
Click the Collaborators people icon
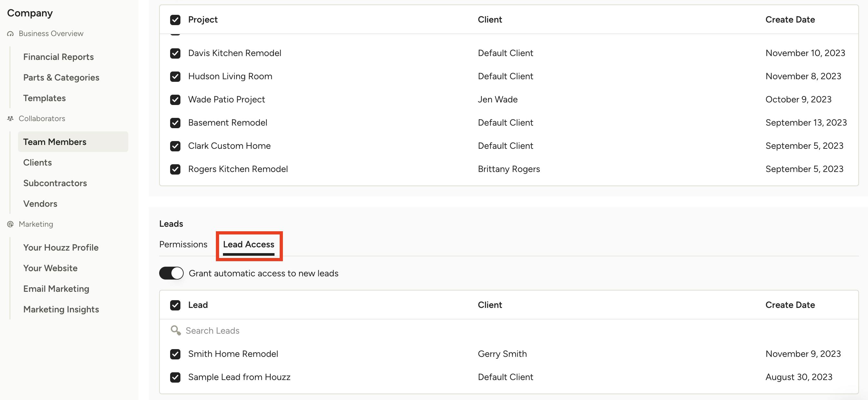(x=10, y=119)
